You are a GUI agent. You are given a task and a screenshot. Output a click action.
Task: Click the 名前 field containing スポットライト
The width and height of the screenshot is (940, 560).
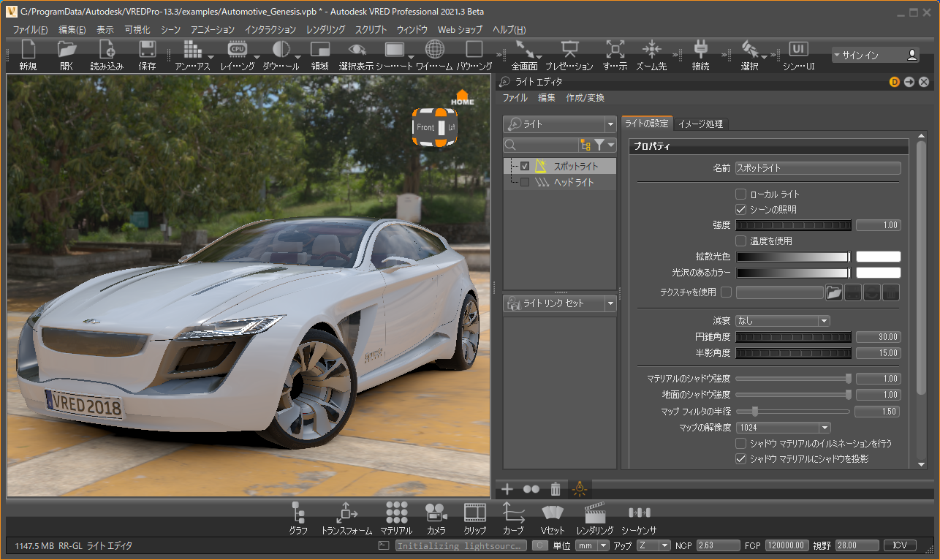(x=817, y=168)
